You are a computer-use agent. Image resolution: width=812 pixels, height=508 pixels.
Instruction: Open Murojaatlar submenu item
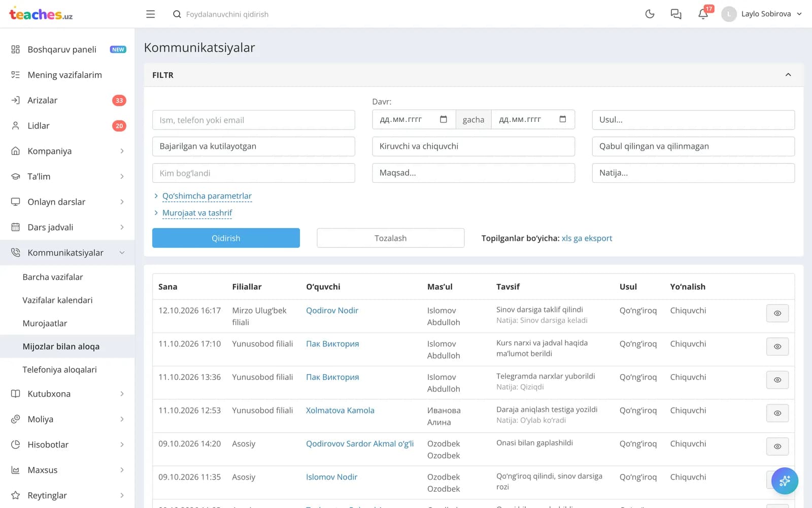[67, 323]
